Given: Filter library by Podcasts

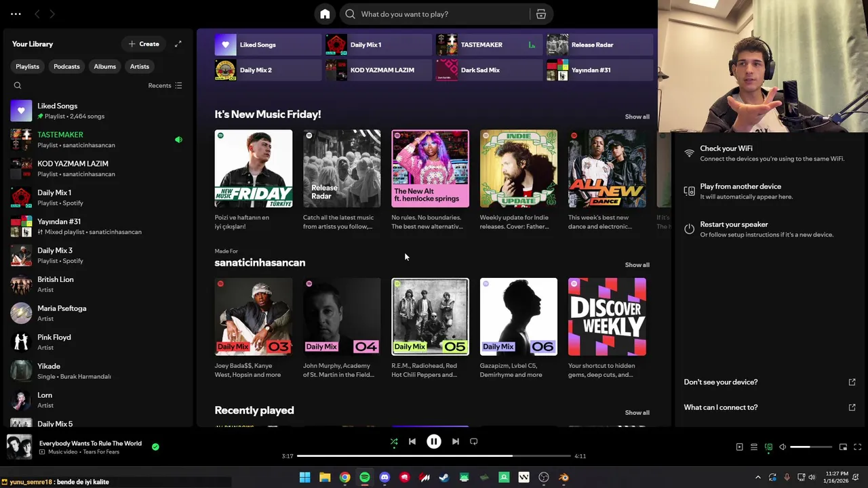Looking at the screenshot, I should tap(66, 66).
